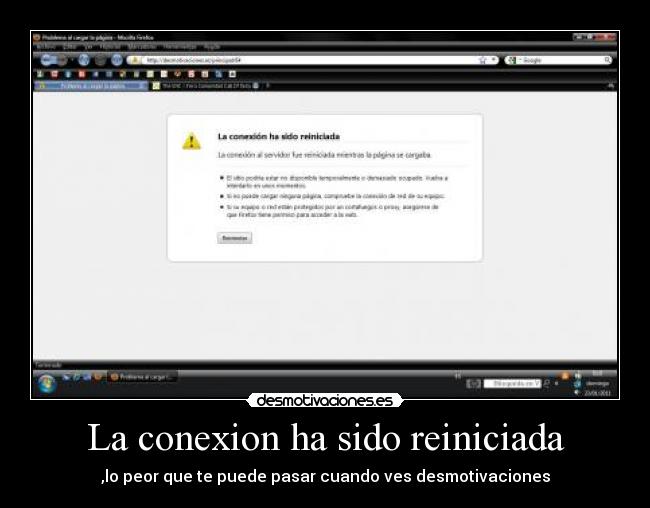The image size is (650, 508).
Task: Click the 'Terminado' status bar text
Action: pos(49,365)
